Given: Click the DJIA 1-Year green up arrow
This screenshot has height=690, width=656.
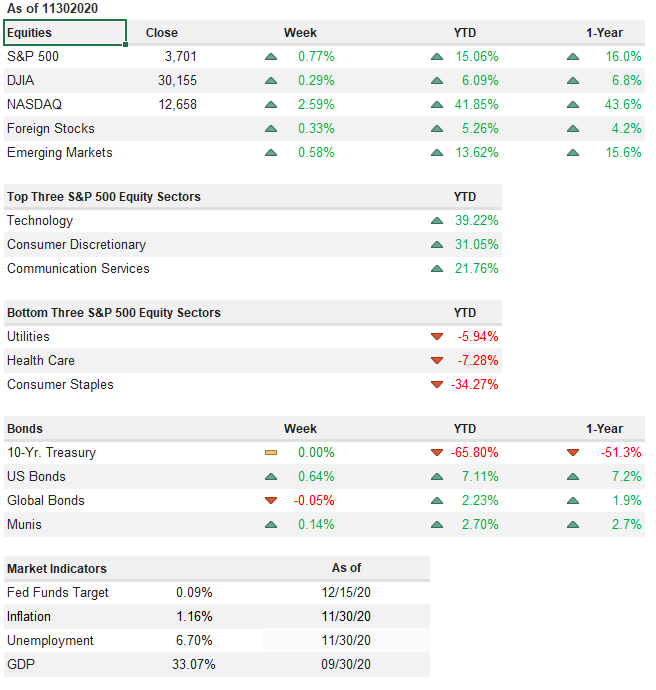Looking at the screenshot, I should click(573, 81).
